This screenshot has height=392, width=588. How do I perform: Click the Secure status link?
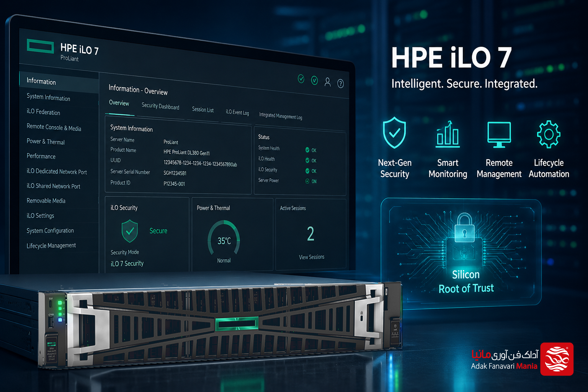pos(158,231)
